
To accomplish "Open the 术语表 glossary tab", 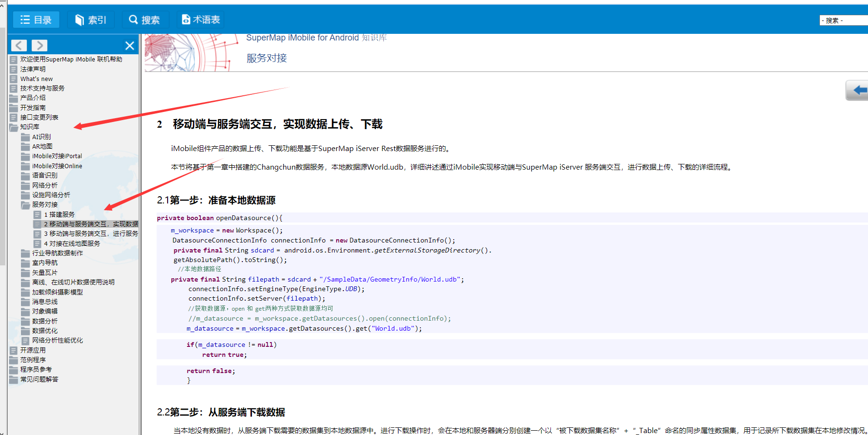I will (200, 20).
